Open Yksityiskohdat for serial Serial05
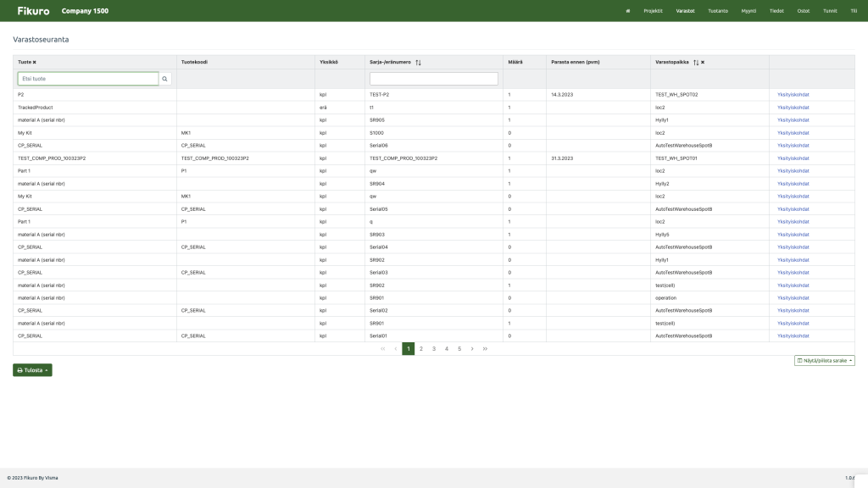868x488 pixels. [793, 209]
